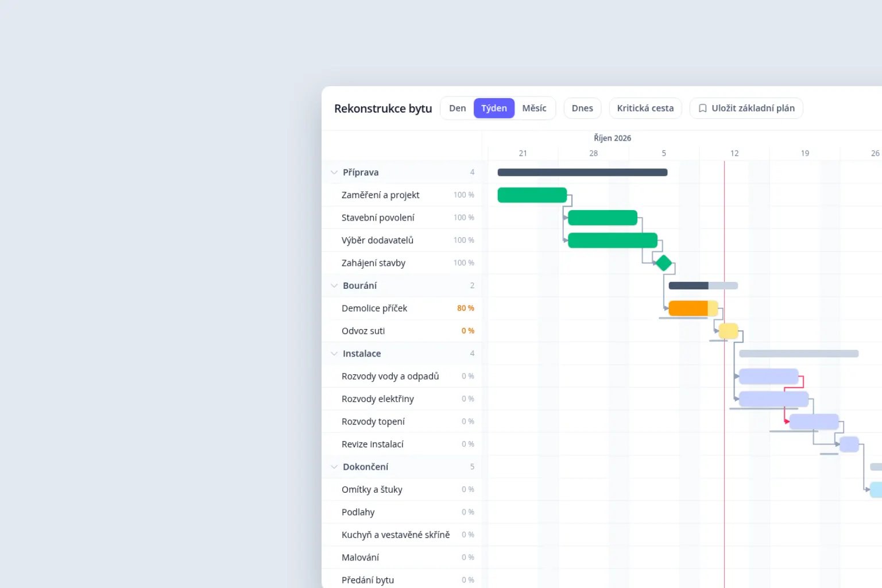
Task: Select the Zahájení stavby row
Action: click(x=402, y=263)
